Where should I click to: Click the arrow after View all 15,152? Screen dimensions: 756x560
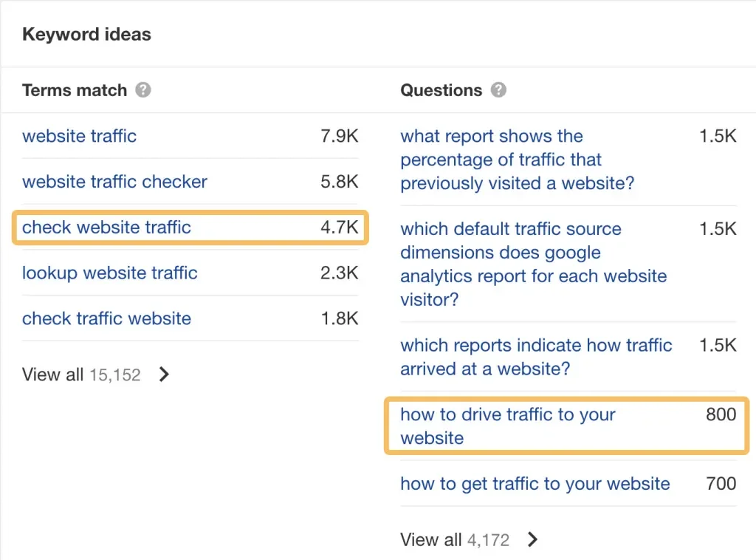coord(163,375)
